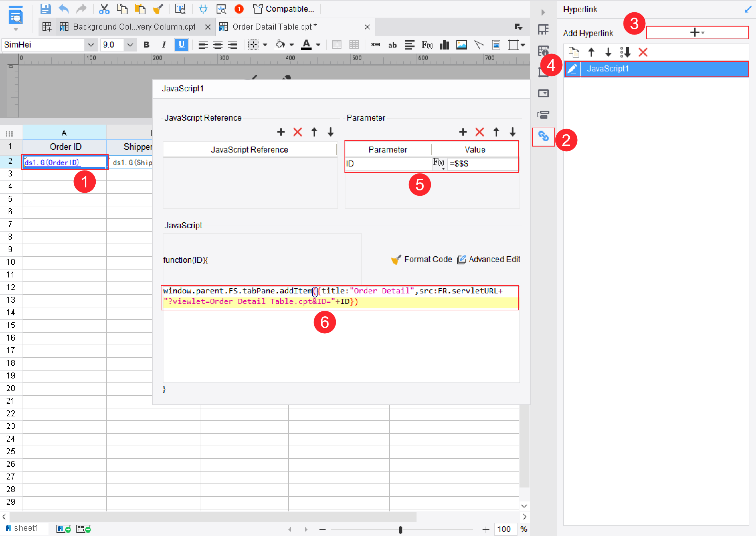This screenshot has width=756, height=536.
Task: Move the hyperlink up with the arrow icon
Action: point(591,52)
